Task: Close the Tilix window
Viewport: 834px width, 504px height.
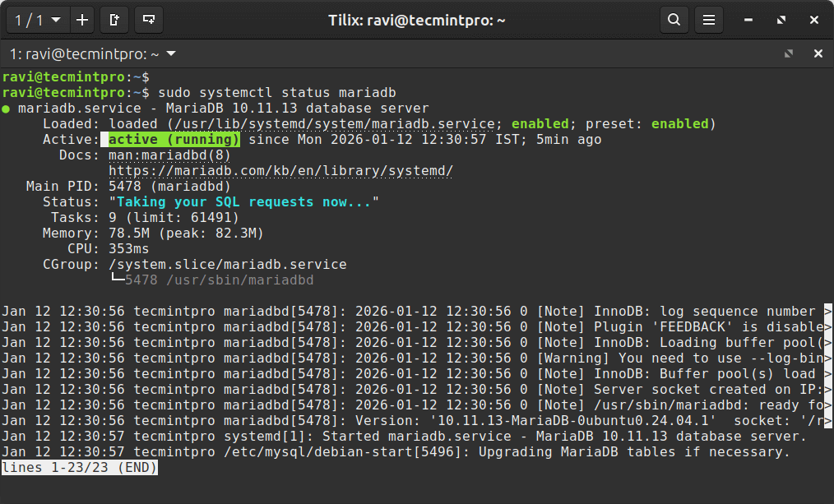Action: click(x=813, y=19)
